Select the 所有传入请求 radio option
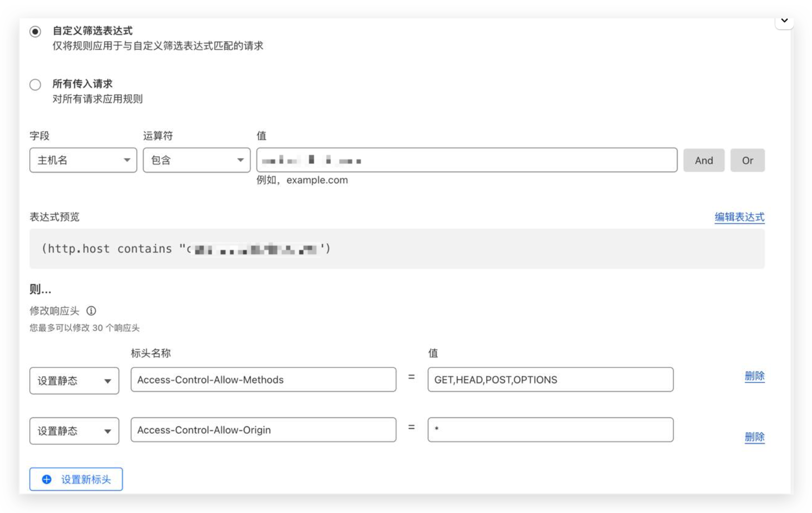Image resolution: width=812 pixels, height=513 pixels. click(35, 85)
